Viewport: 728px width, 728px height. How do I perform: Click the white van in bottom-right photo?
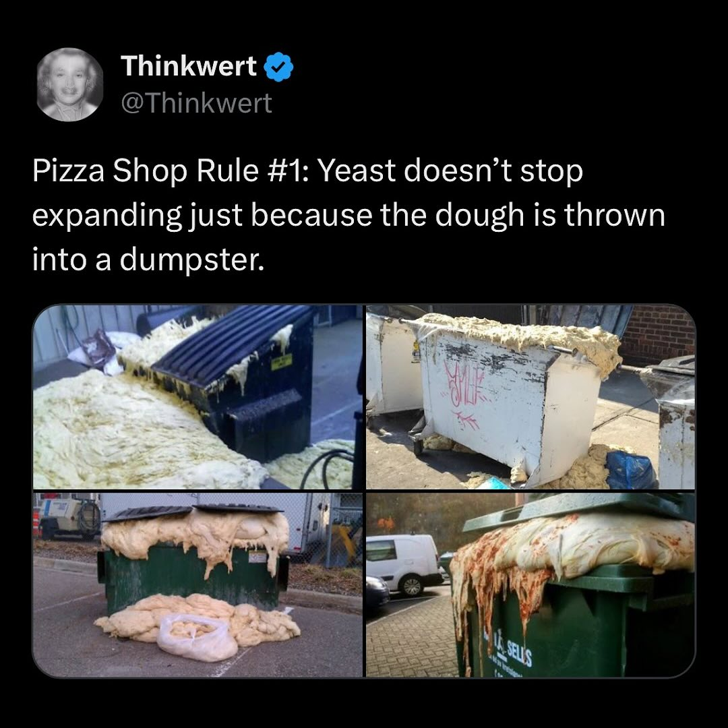(x=403, y=564)
